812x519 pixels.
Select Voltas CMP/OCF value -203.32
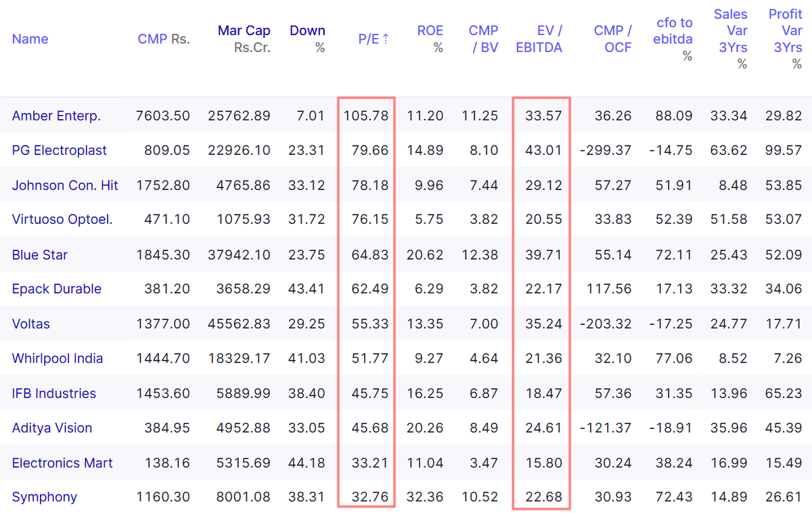click(606, 324)
